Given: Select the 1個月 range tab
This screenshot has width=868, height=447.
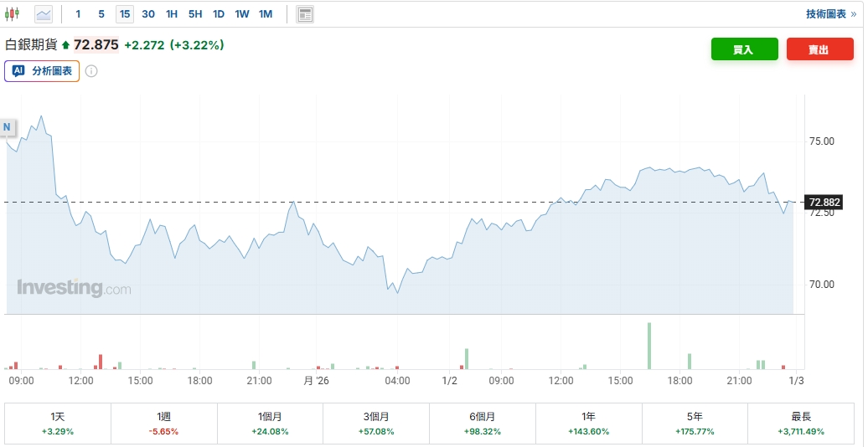Looking at the screenshot, I should coord(270,423).
